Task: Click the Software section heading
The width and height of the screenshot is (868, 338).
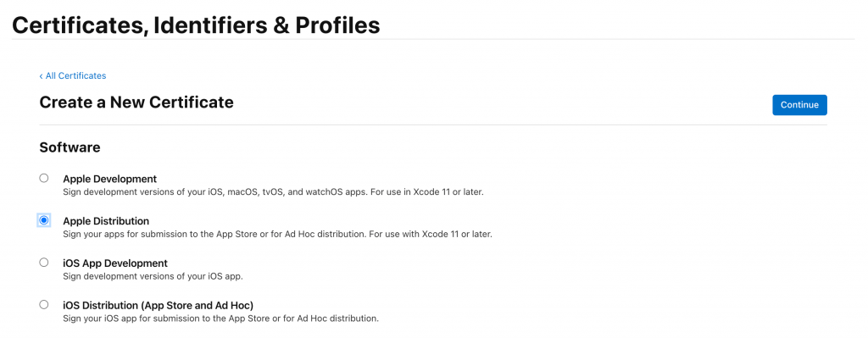Action: [70, 147]
